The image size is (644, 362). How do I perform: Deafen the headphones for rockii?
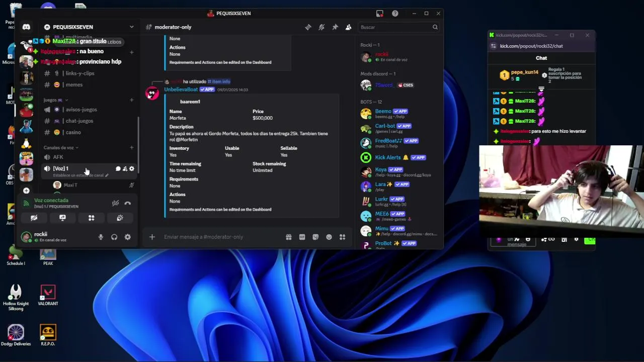pyautogui.click(x=114, y=237)
